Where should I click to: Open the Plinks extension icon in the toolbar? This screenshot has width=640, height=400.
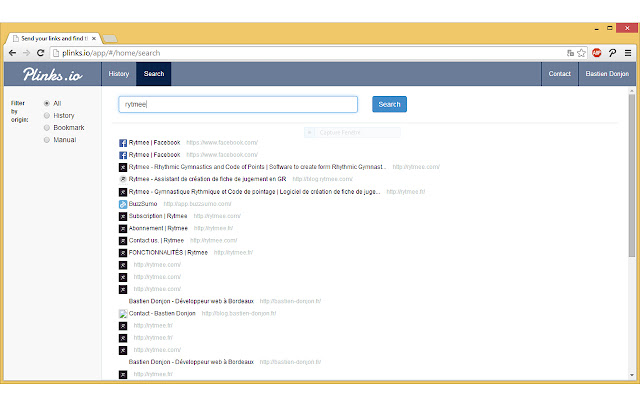click(612, 53)
